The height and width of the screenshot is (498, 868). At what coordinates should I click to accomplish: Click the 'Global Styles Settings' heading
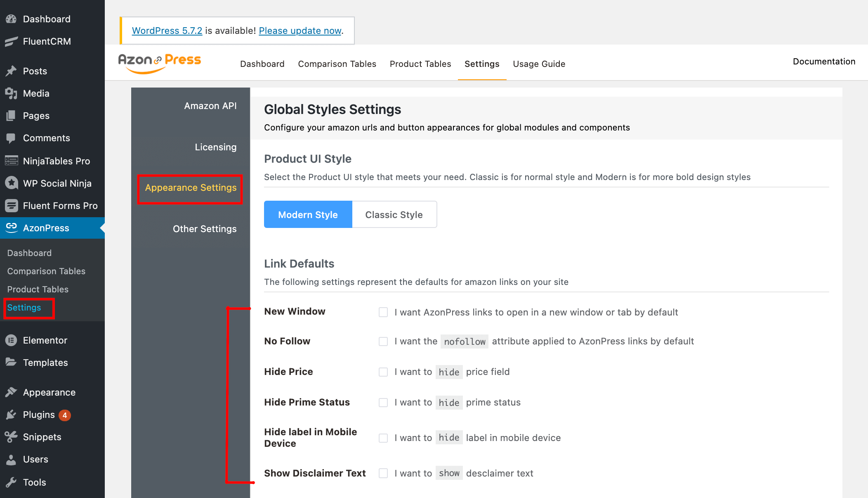(333, 109)
